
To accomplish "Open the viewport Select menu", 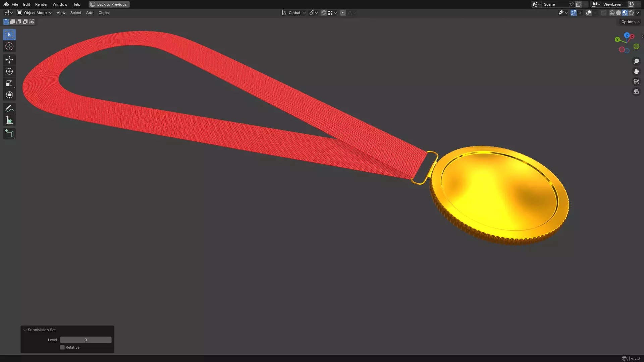I will [75, 13].
